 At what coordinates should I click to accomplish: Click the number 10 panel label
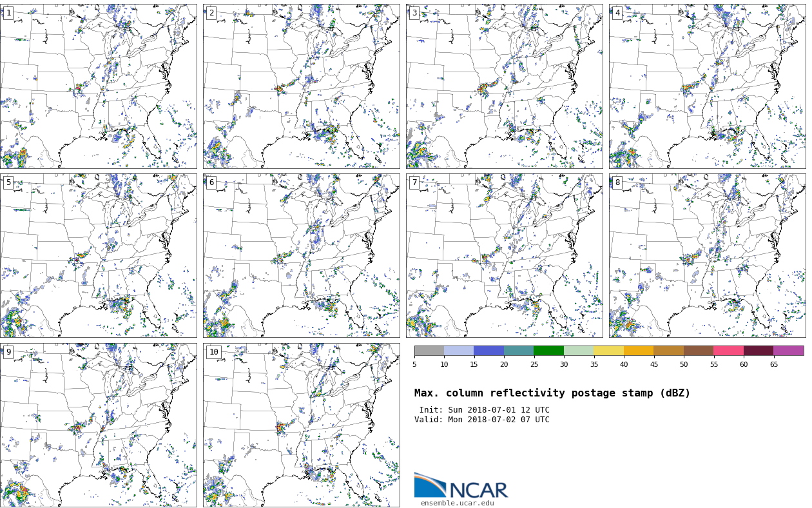coord(213,352)
